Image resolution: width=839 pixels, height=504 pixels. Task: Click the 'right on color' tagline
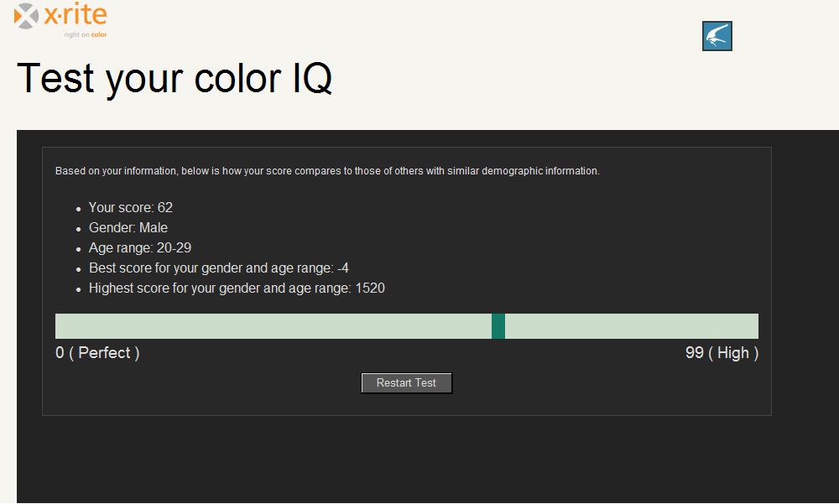coord(85,34)
